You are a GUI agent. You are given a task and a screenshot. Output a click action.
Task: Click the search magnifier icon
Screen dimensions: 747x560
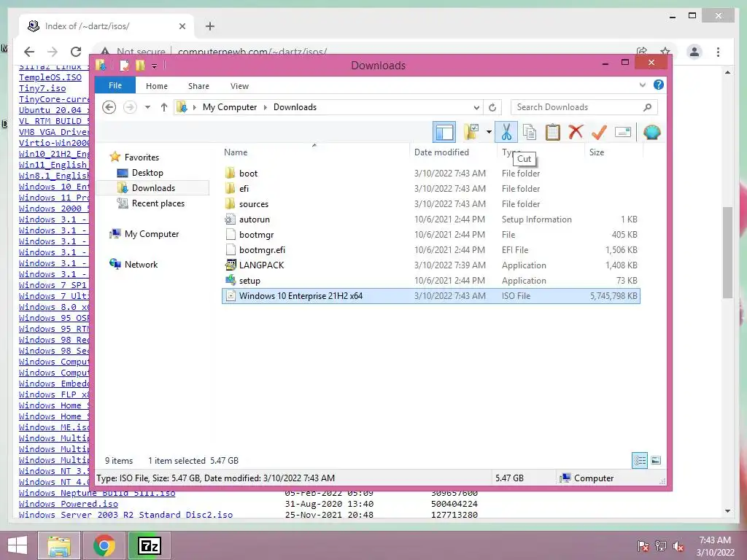(647, 107)
